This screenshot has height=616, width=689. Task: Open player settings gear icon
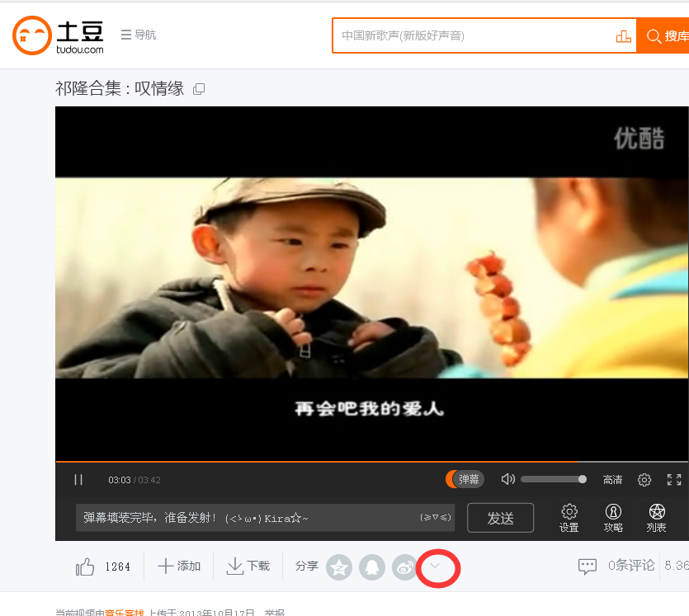(x=644, y=479)
